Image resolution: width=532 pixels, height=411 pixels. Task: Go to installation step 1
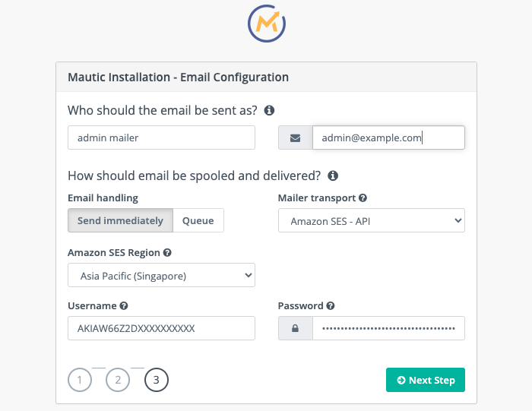(79, 379)
